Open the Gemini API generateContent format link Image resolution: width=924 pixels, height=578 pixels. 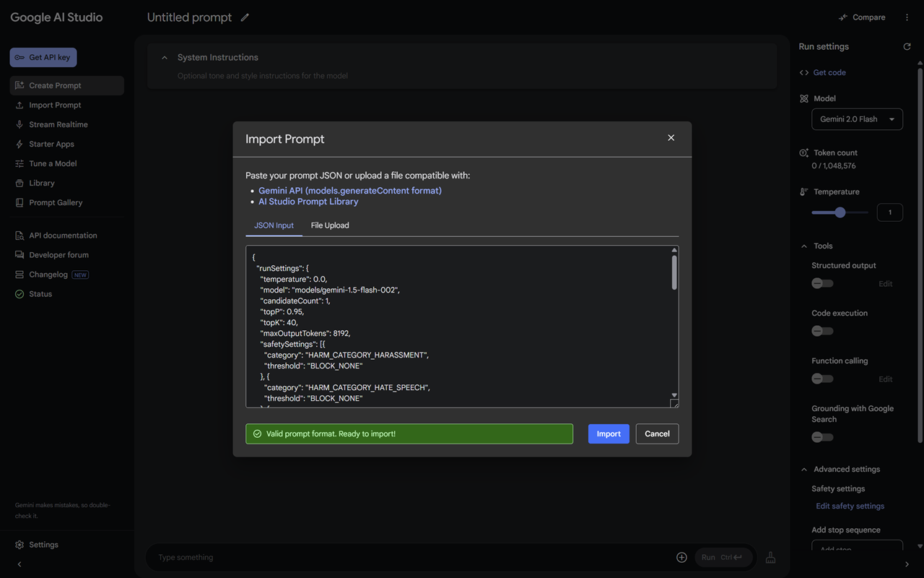[x=350, y=191]
